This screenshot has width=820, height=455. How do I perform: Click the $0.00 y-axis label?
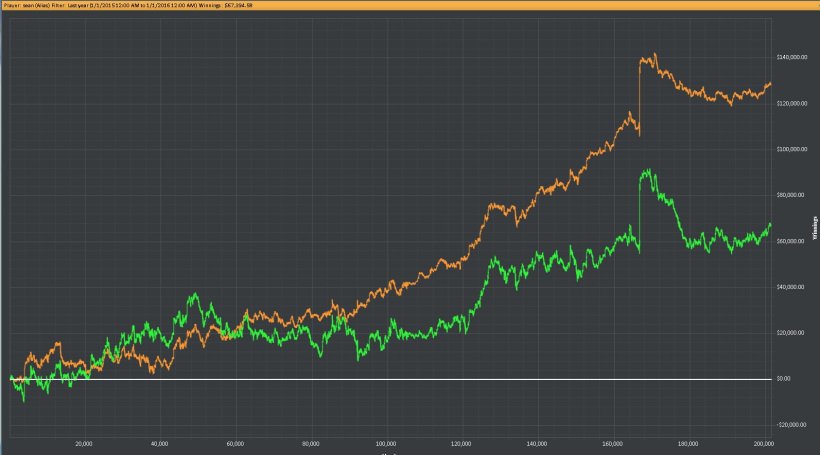[789, 379]
